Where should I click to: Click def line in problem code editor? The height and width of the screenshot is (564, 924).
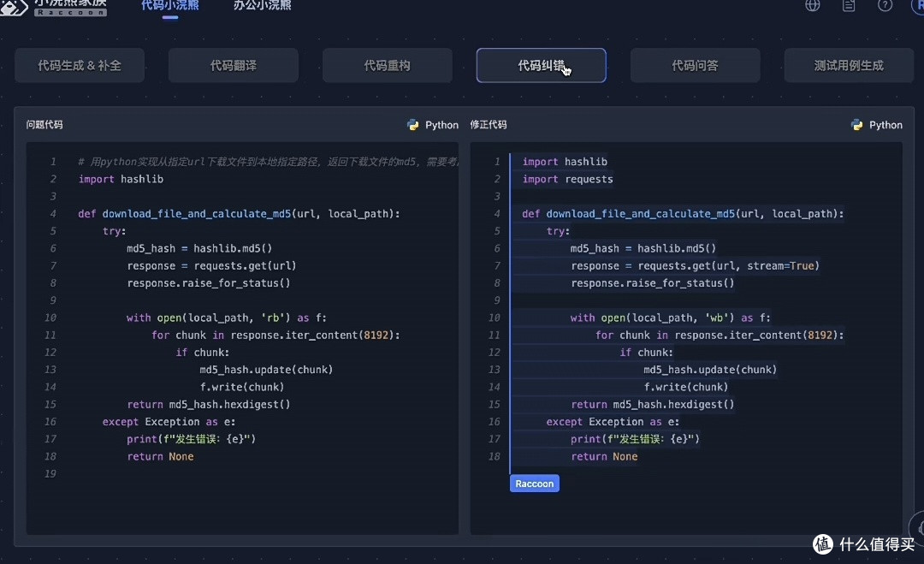click(x=239, y=214)
